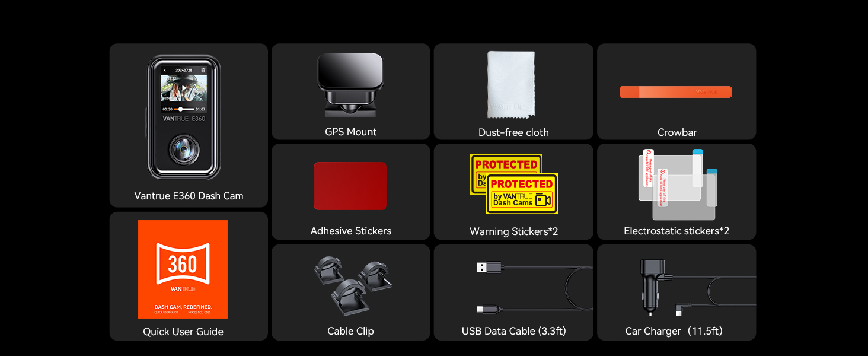Click the "Warning Stickers*2" caption
This screenshot has height=356, width=868.
[x=513, y=231]
